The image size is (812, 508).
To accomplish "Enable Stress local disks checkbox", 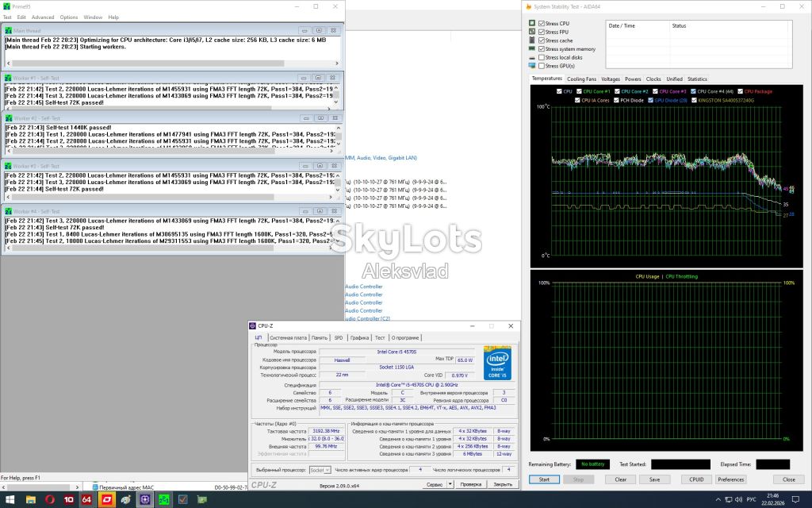I will coord(541,57).
